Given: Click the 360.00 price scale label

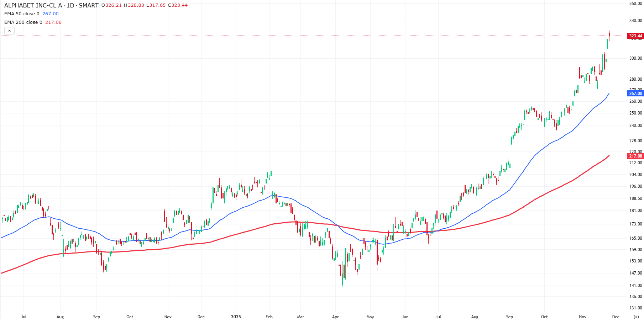Looking at the screenshot, I should [x=635, y=4].
